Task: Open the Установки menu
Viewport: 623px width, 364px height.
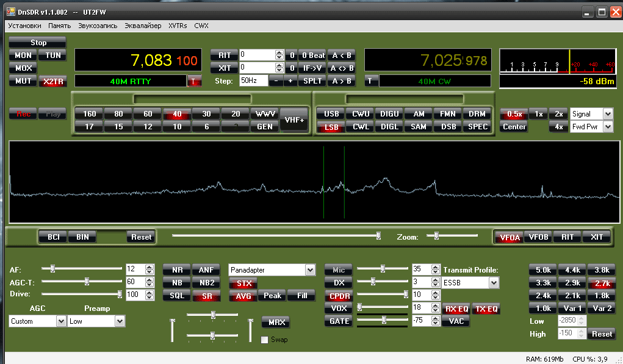Action: click(24, 26)
